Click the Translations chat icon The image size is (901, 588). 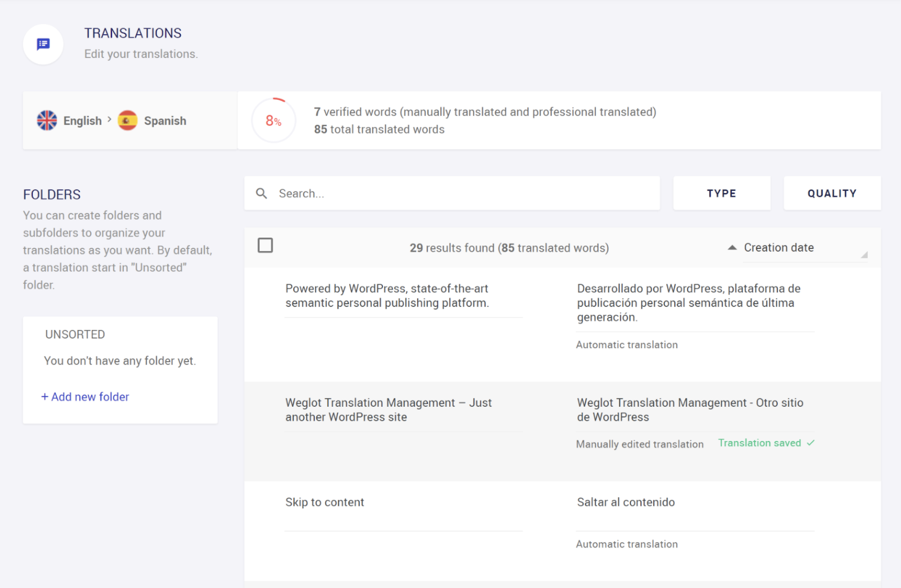click(x=43, y=44)
